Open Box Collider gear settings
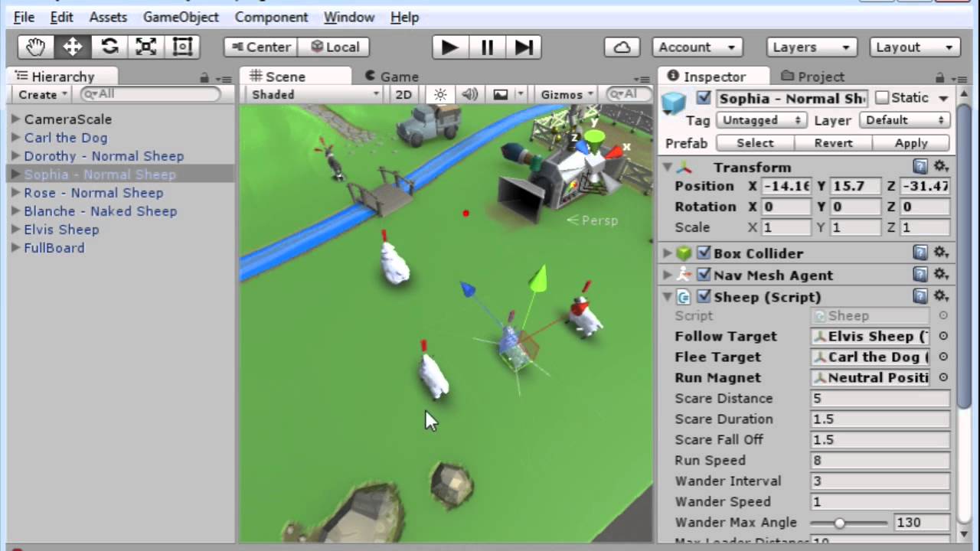This screenshot has height=551, width=980. pos(941,253)
